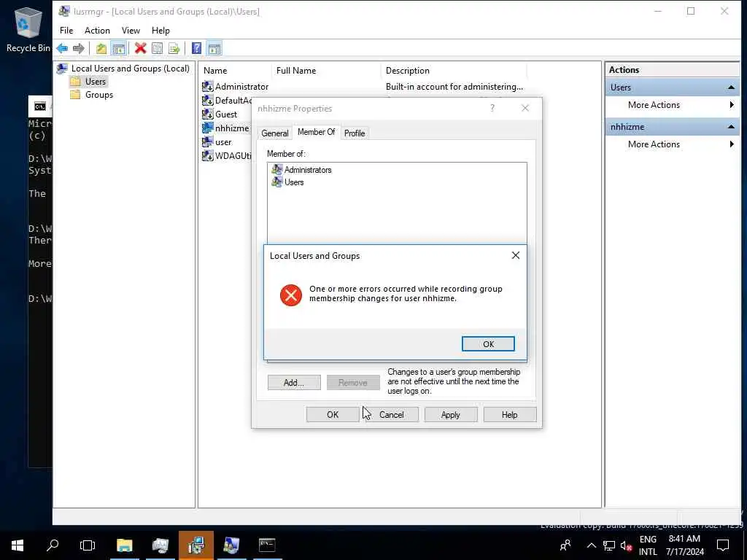Click the Apply button in Properties

tap(451, 415)
